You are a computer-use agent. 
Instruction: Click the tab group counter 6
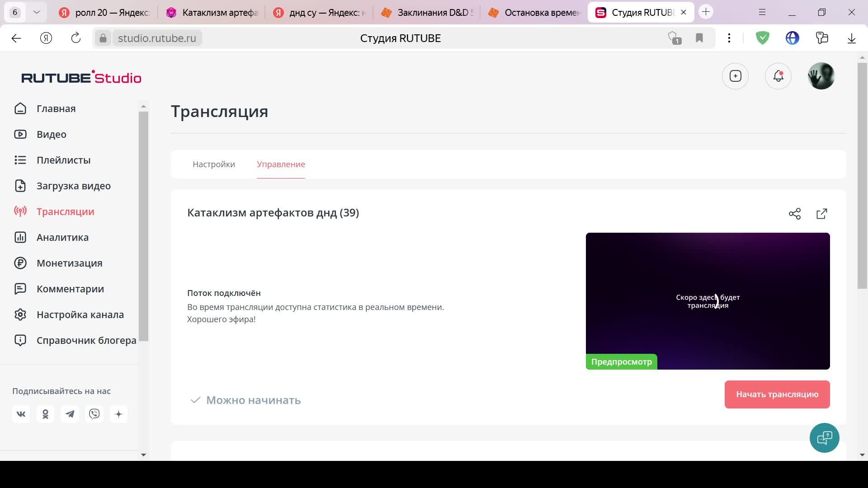click(15, 12)
